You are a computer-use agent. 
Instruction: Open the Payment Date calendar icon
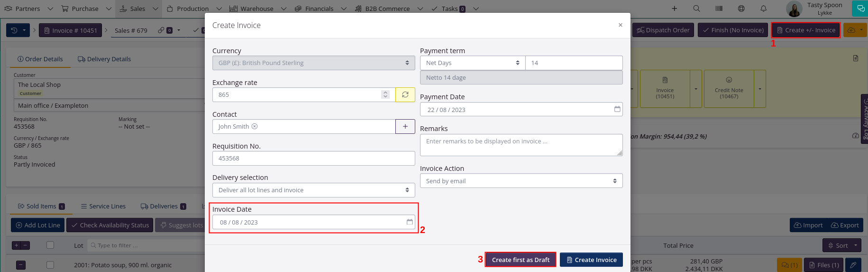click(617, 109)
